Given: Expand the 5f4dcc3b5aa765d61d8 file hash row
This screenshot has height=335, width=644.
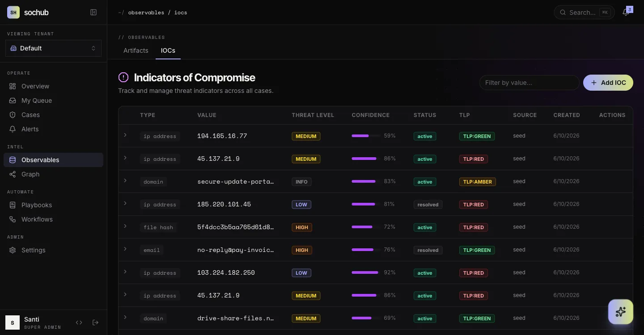Looking at the screenshot, I should (125, 226).
